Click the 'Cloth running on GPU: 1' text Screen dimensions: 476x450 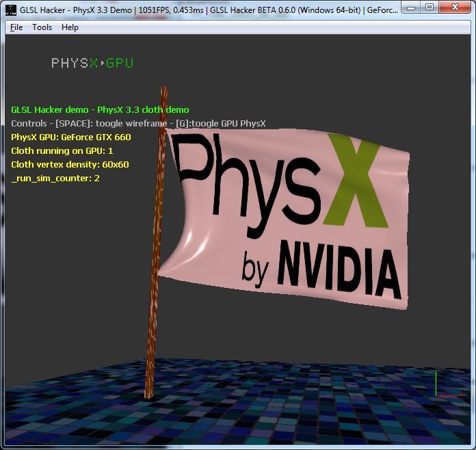point(62,151)
